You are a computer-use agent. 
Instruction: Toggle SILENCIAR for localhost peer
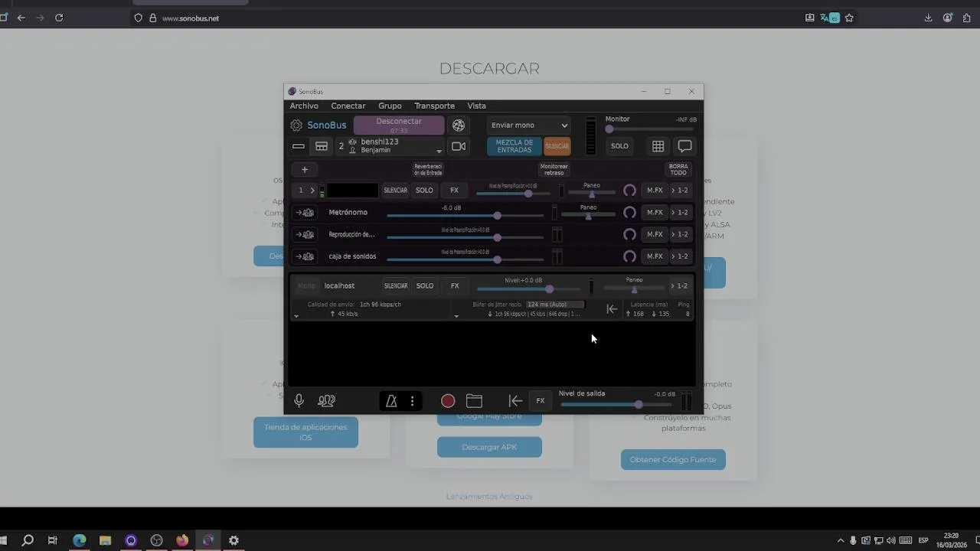pyautogui.click(x=396, y=286)
